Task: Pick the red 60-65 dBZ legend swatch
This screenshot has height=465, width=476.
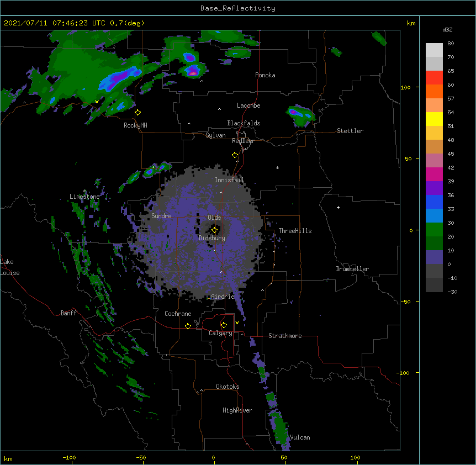Action: pyautogui.click(x=434, y=77)
